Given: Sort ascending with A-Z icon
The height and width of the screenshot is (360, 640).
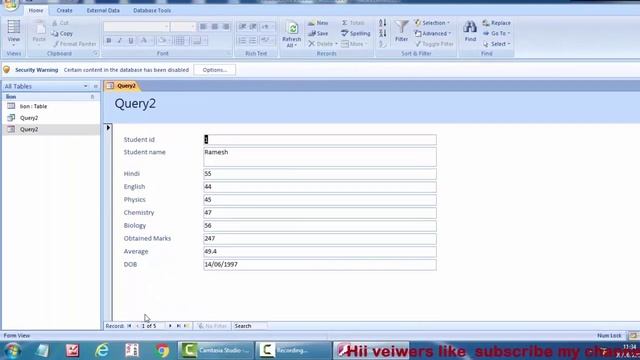Looking at the screenshot, I should click(382, 23).
